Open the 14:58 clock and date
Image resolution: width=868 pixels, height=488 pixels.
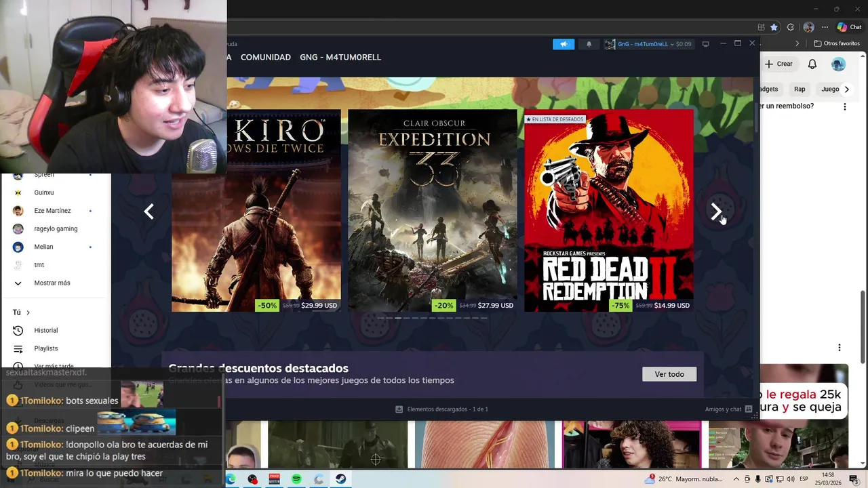coord(828,479)
